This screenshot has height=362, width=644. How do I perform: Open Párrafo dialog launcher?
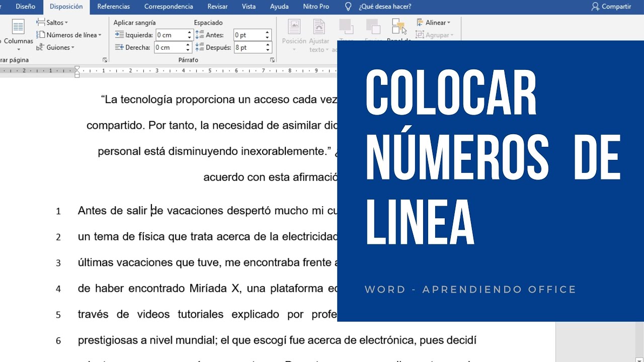(x=272, y=60)
